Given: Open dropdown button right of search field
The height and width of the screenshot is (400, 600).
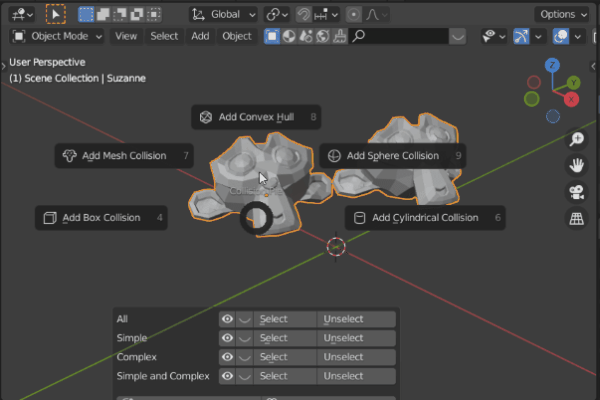Looking at the screenshot, I should pos(457,36).
